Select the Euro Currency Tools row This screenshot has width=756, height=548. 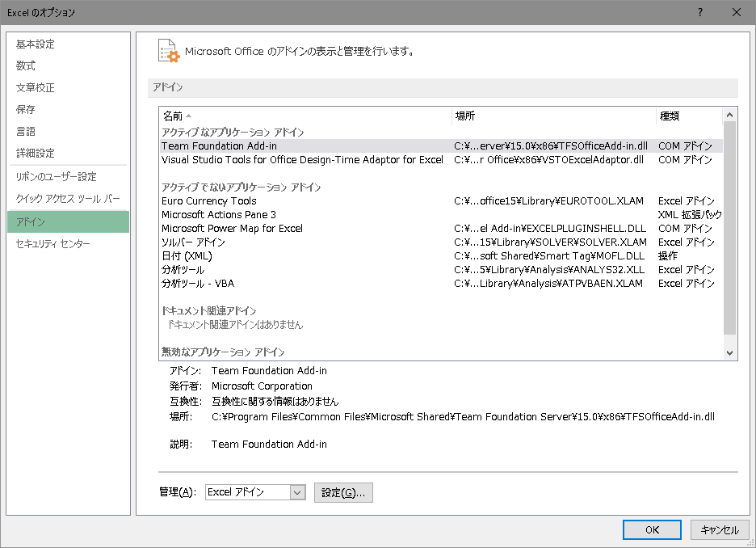[x=441, y=200]
